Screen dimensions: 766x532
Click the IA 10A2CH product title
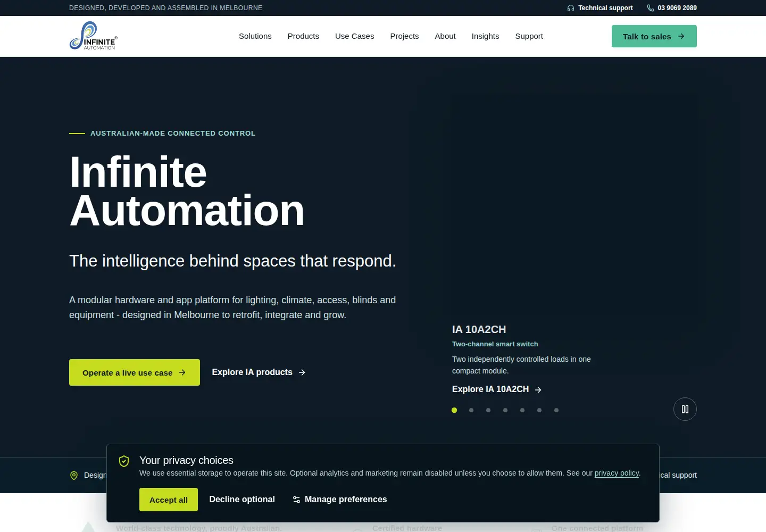coord(479,329)
